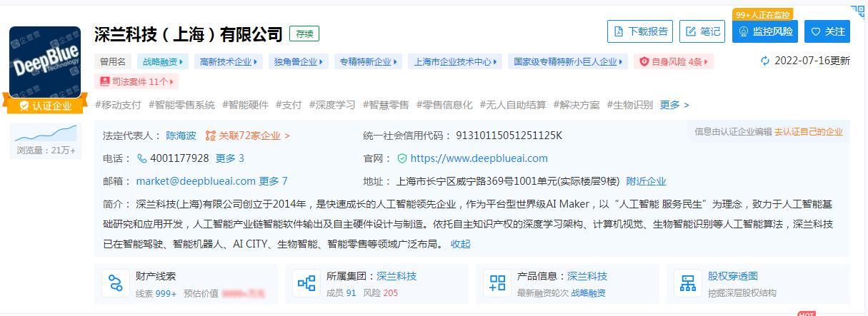Click the email market@deepblueai.com

[x=196, y=181]
